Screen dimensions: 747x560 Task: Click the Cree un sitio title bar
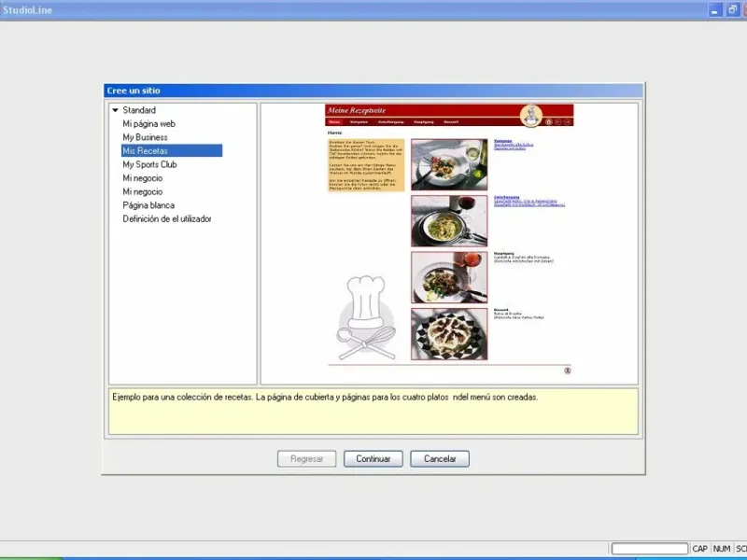tap(373, 91)
